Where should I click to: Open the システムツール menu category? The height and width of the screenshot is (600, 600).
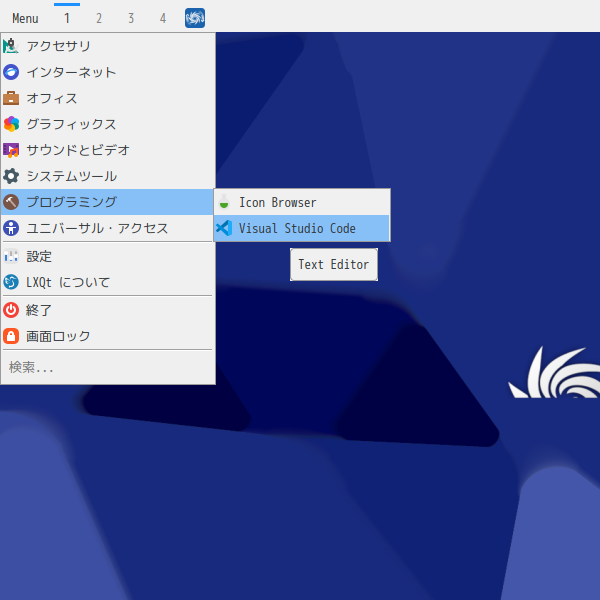(x=107, y=176)
